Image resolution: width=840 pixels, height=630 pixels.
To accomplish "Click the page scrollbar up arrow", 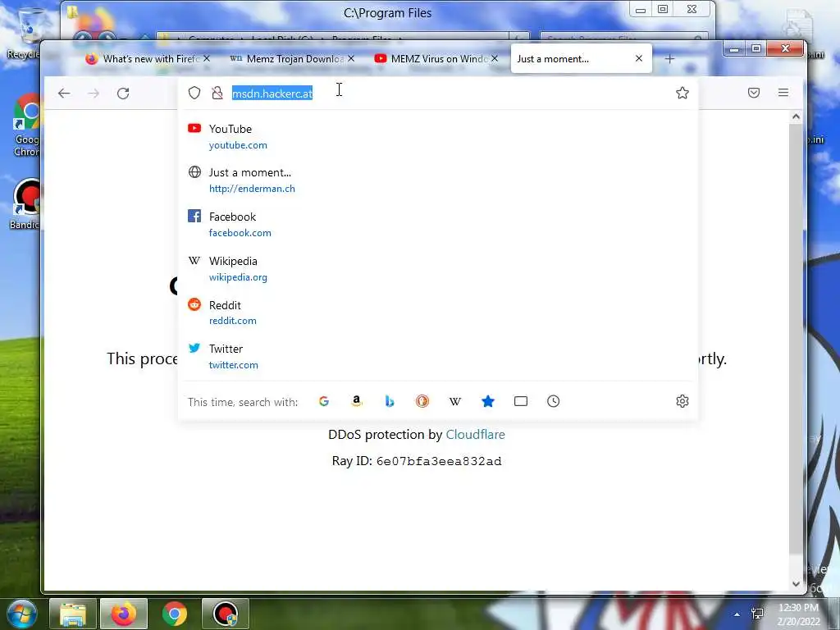I will point(796,116).
